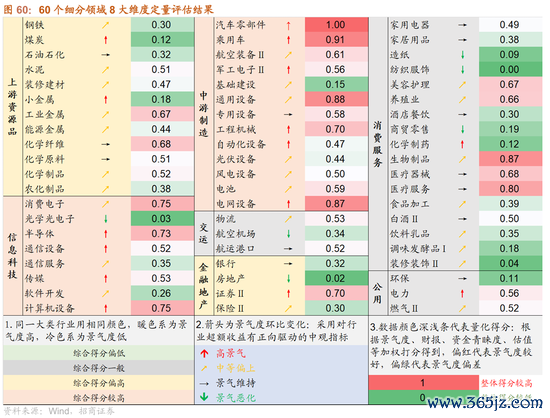Click the green 景气恶化 legend arrow
This screenshot has height=418, width=550.
point(204,397)
